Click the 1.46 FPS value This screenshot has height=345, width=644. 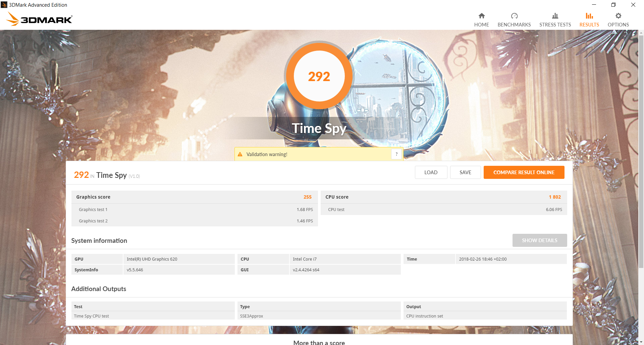[x=305, y=221]
